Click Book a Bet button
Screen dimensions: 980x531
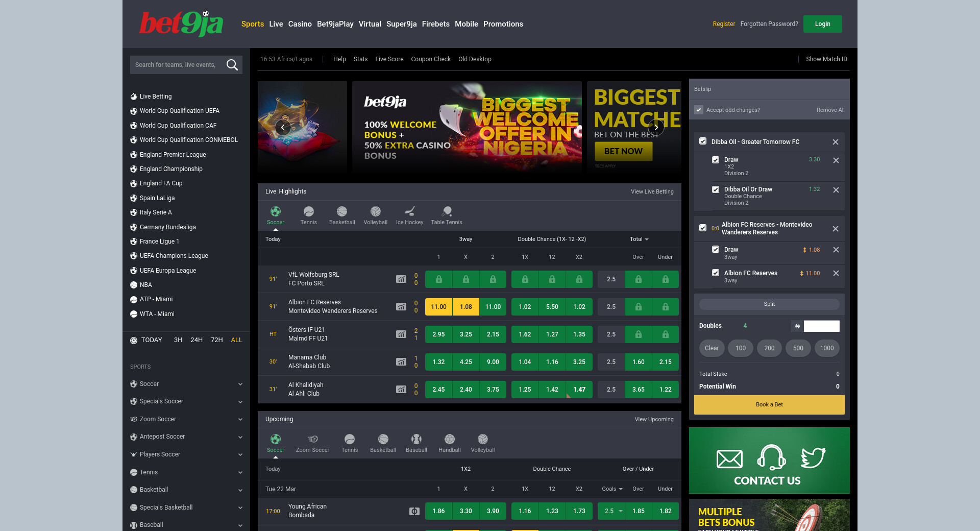769,405
